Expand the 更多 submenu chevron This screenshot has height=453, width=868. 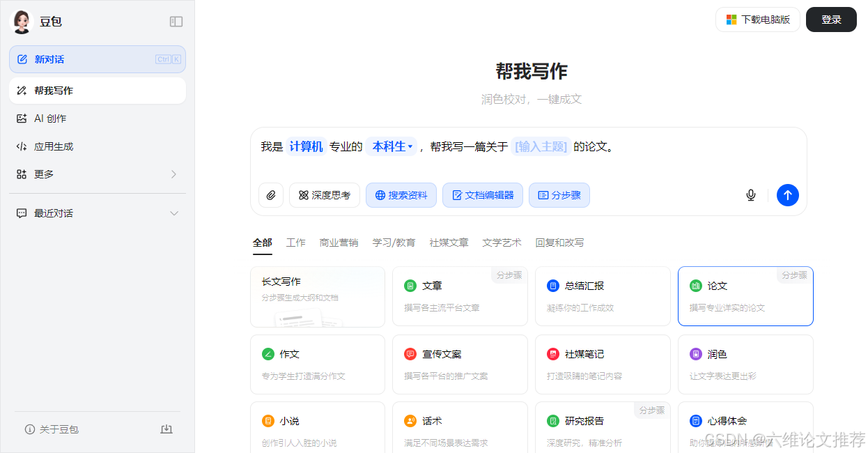(173, 174)
